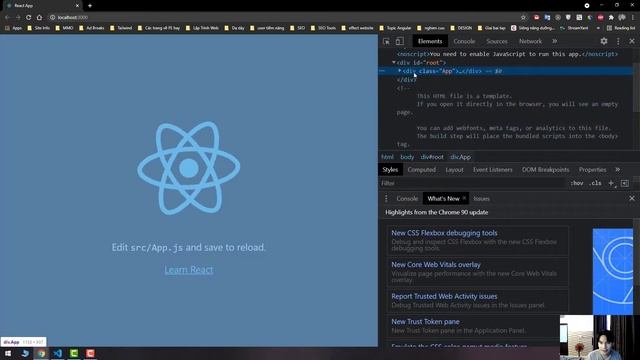Open the DESIGN bookmark folder
This screenshot has width=640, height=360.
[461, 28]
